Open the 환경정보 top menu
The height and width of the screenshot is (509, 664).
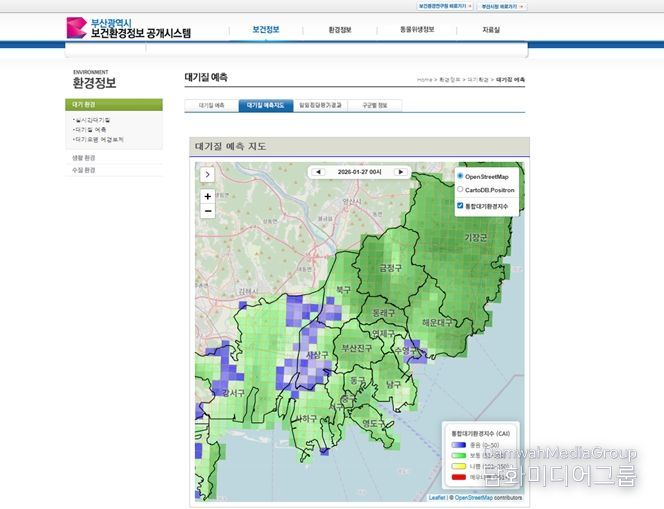coord(340,30)
